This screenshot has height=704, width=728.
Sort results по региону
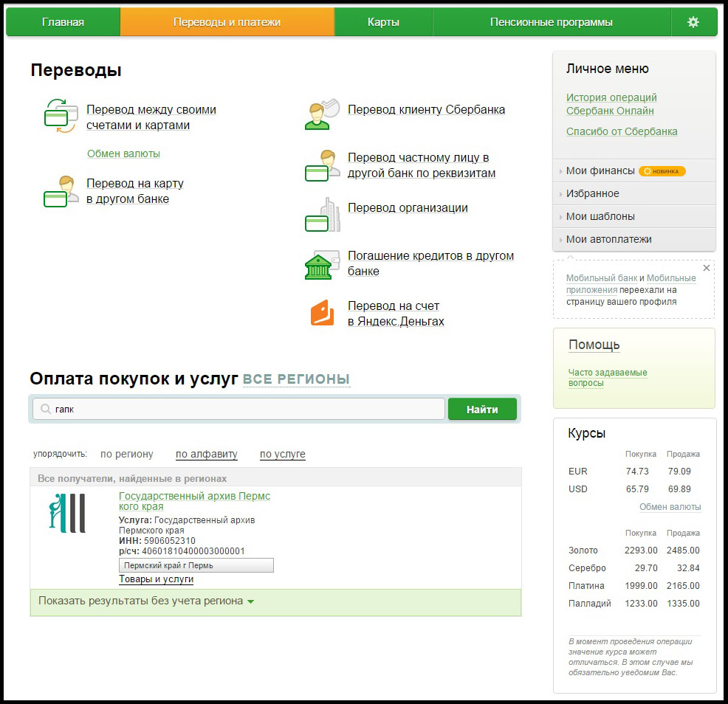tap(127, 454)
